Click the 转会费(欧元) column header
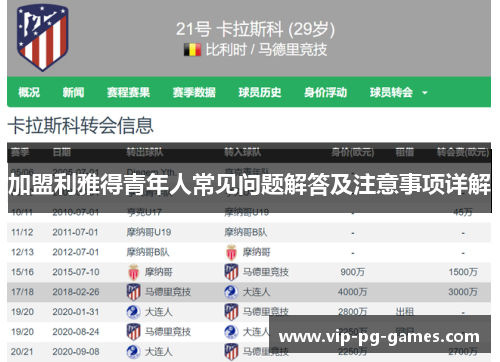Viewport: 500px width, 362px height. [463, 152]
